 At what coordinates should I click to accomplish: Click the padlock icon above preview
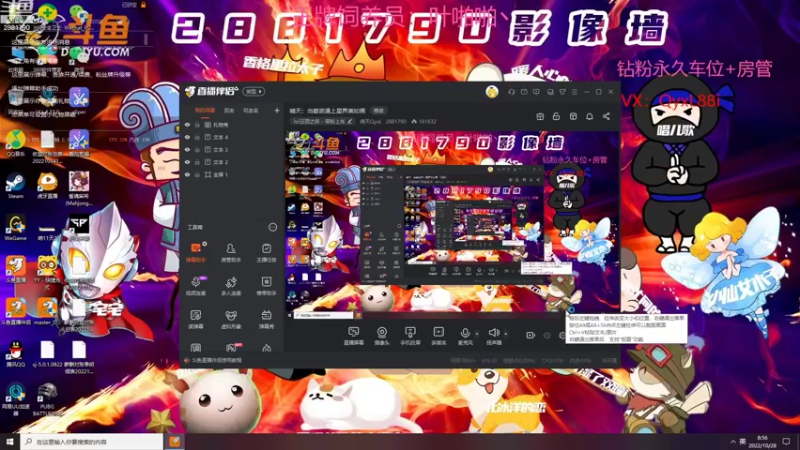click(556, 116)
